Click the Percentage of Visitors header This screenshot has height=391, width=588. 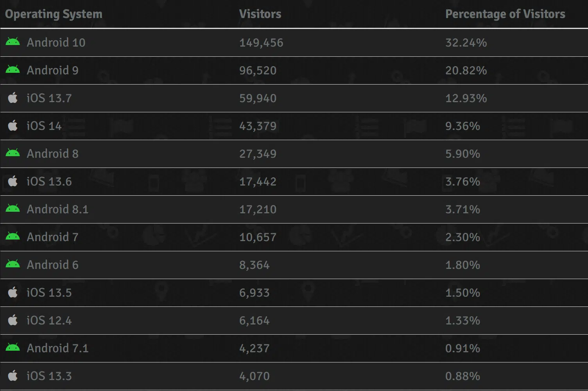coord(505,14)
